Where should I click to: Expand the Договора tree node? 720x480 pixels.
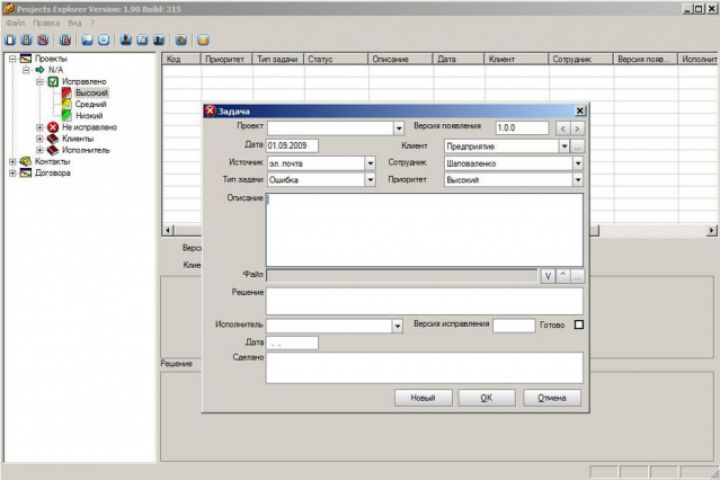(12, 173)
